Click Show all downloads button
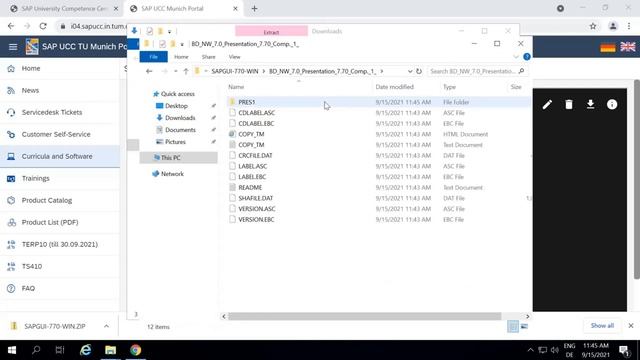 602,326
